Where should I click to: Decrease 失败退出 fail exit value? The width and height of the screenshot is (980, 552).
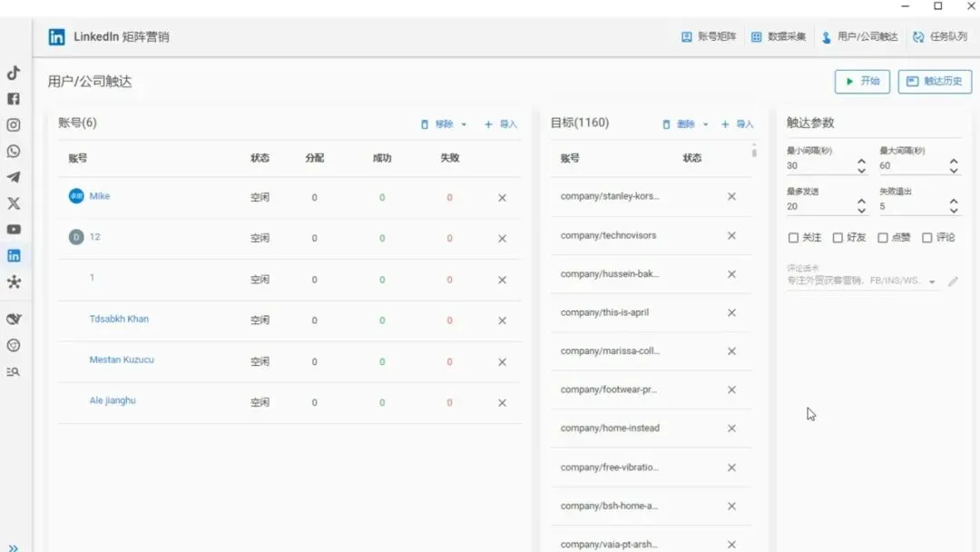(954, 211)
